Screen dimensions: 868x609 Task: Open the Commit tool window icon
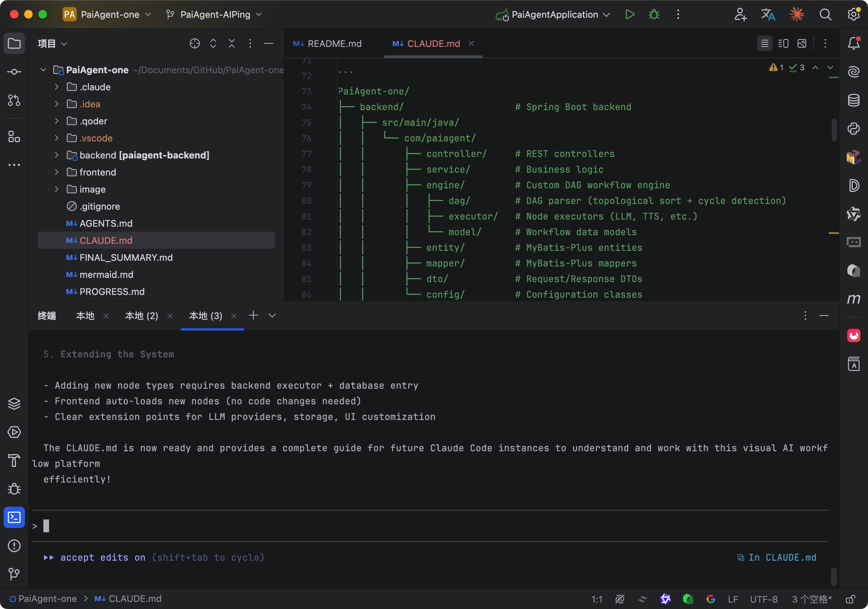coord(14,72)
